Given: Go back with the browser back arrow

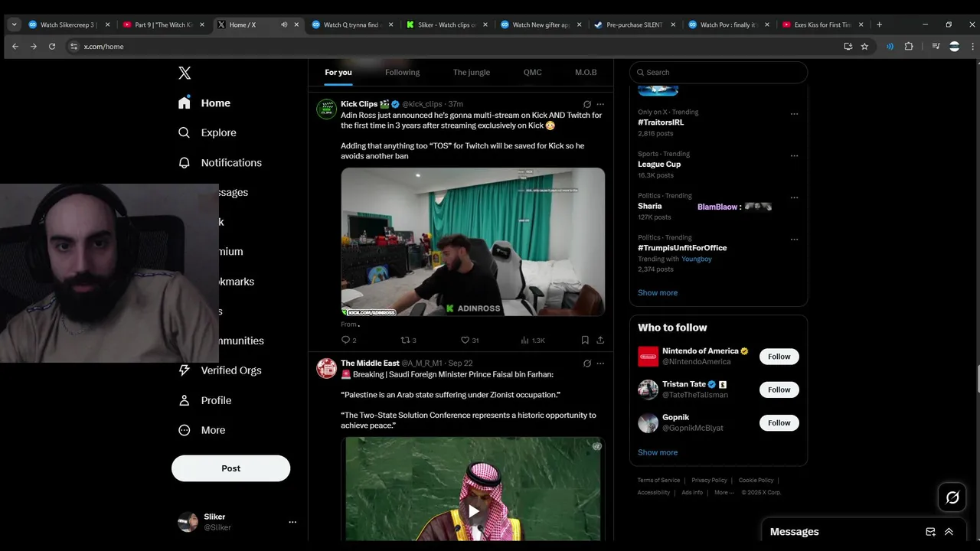Looking at the screenshot, I should tap(15, 47).
